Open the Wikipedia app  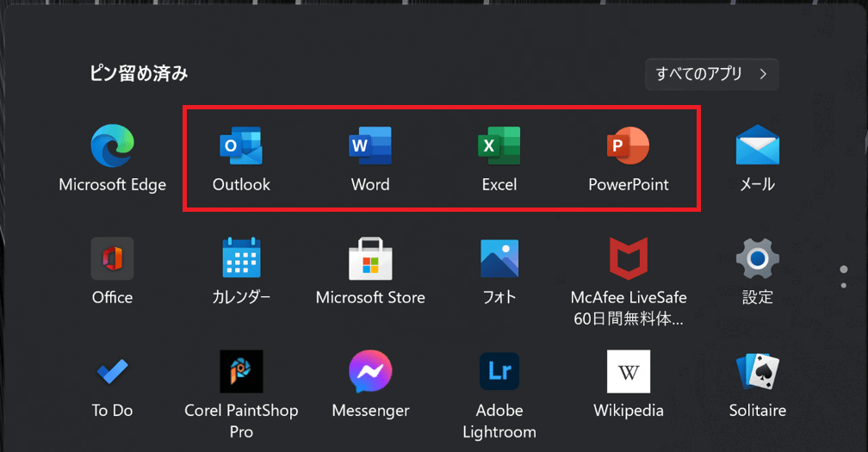click(629, 371)
